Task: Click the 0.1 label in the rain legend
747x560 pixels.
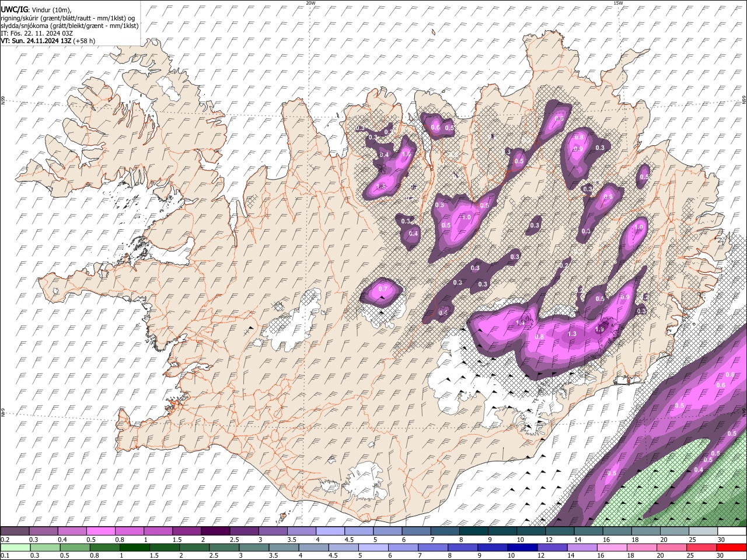Action: [x=5, y=555]
